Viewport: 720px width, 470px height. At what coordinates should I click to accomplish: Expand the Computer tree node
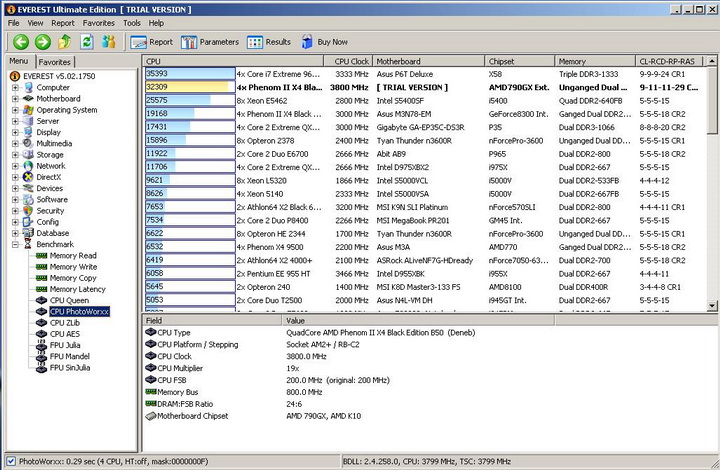pos(15,87)
